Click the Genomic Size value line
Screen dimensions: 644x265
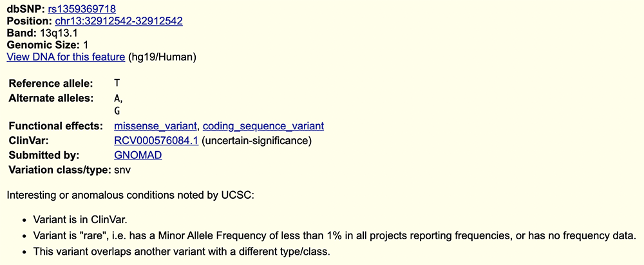click(48, 45)
